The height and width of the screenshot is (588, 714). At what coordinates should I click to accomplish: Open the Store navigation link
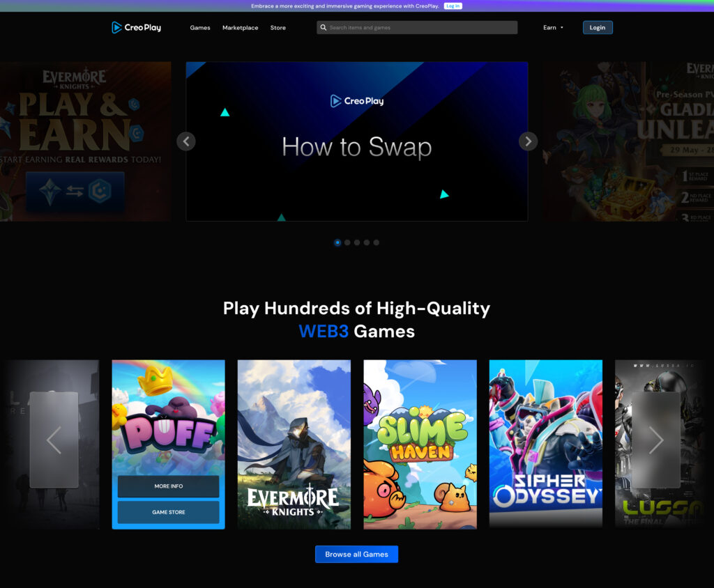[x=278, y=28]
